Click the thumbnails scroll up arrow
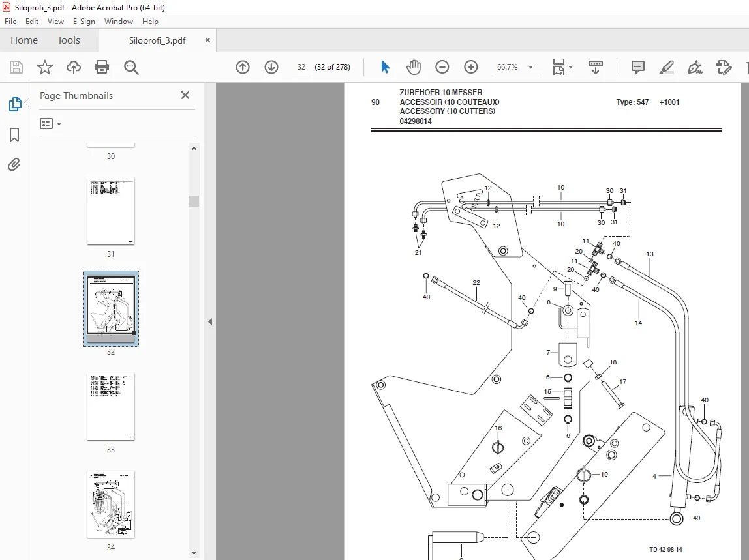749x560 pixels. [x=194, y=149]
